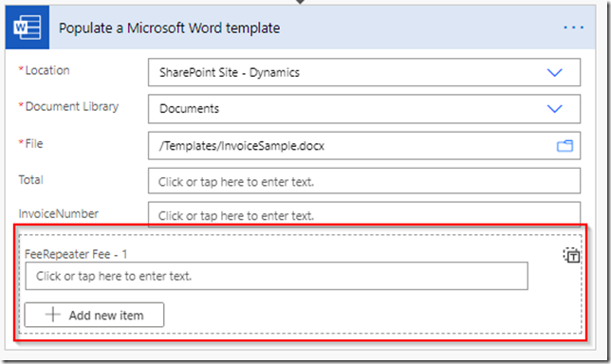Open the three-dot menu of the Word action
611x364 pixels.
[574, 27]
